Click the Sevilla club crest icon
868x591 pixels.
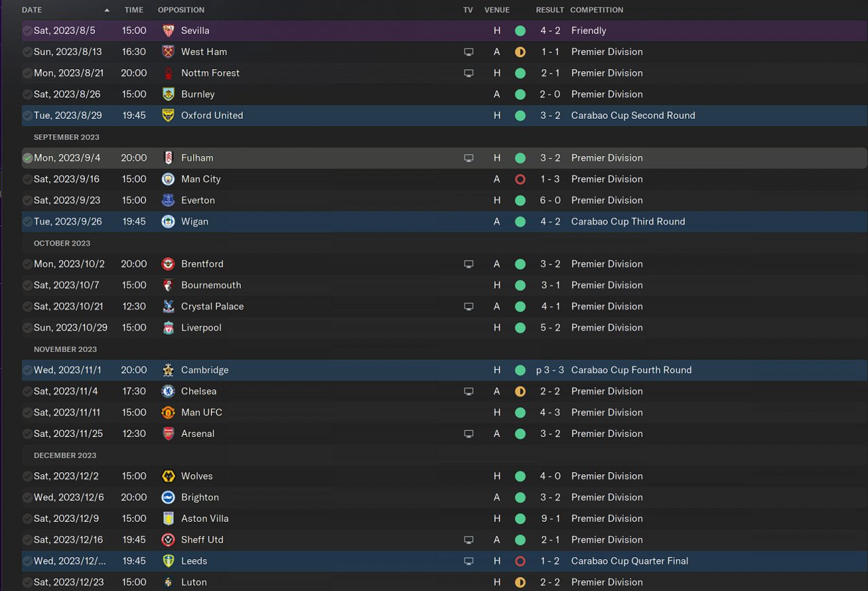click(x=168, y=31)
